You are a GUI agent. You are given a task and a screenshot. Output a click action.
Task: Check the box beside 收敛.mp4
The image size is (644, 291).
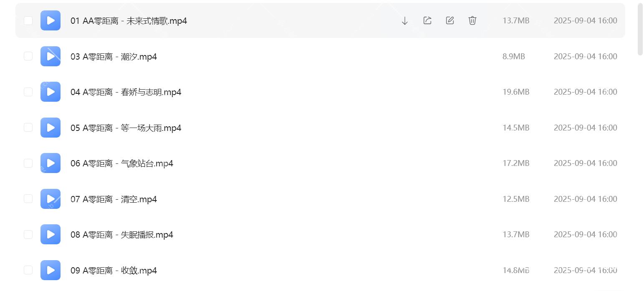pyautogui.click(x=28, y=270)
